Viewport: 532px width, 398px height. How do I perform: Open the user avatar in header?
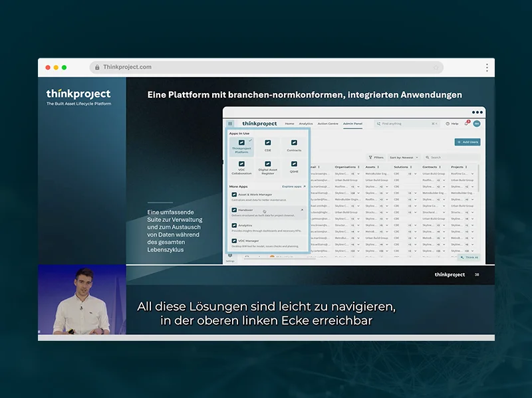pyautogui.click(x=477, y=124)
